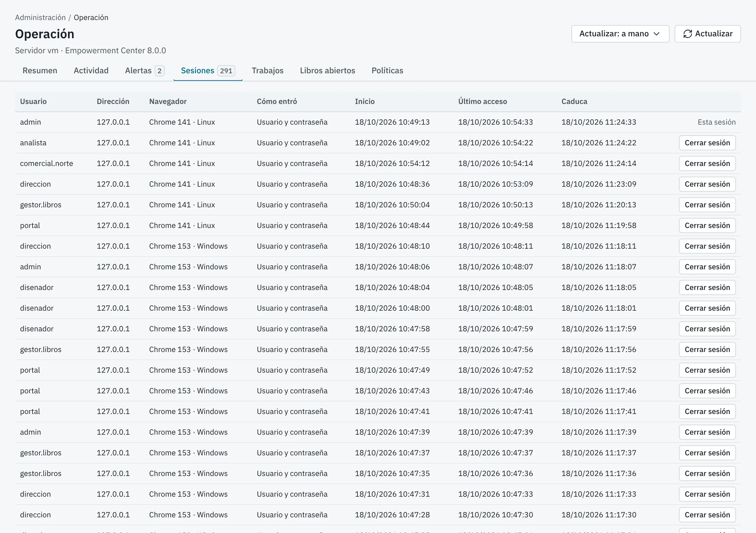Close gestor.libros session started 10:47:35
756x533 pixels.
(x=707, y=473)
